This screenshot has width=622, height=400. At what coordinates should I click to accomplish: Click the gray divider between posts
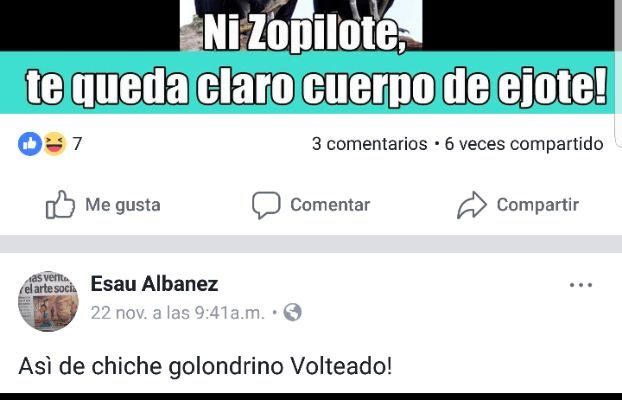[x=311, y=244]
